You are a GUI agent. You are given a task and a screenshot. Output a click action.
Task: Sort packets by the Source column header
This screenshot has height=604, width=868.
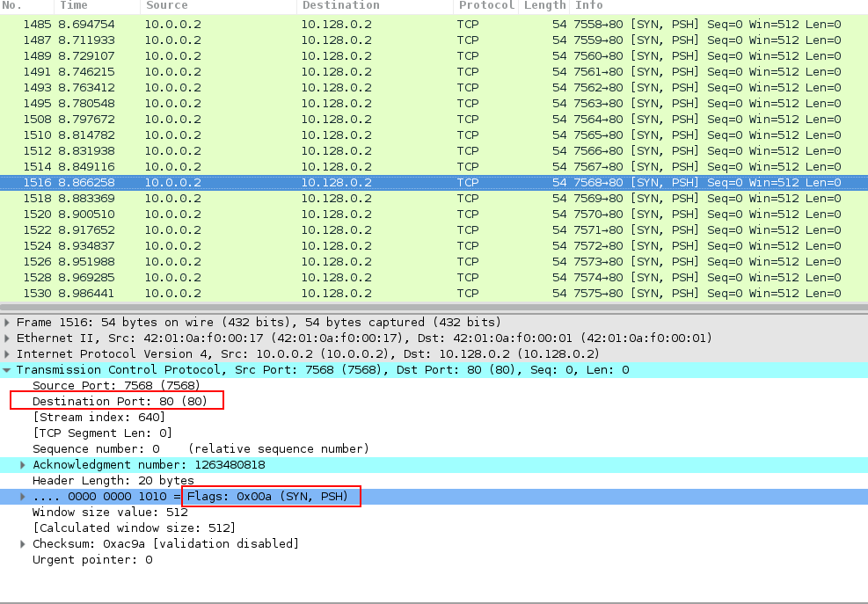[219, 5]
